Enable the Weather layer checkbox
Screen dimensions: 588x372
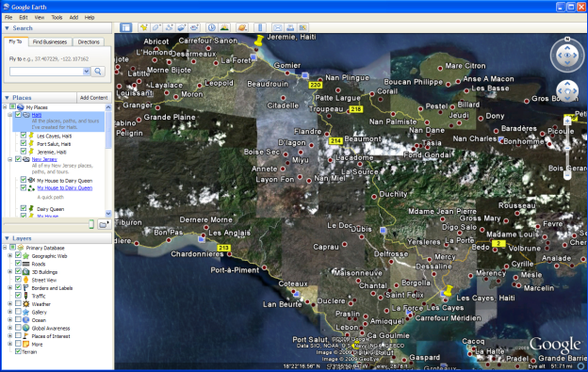tap(18, 303)
